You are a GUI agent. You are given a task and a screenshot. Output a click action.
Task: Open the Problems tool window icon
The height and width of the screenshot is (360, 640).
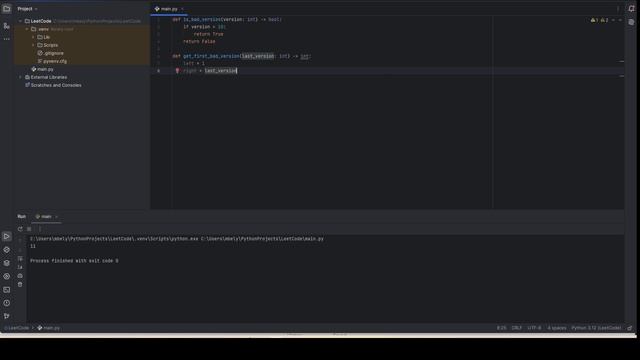[7, 303]
